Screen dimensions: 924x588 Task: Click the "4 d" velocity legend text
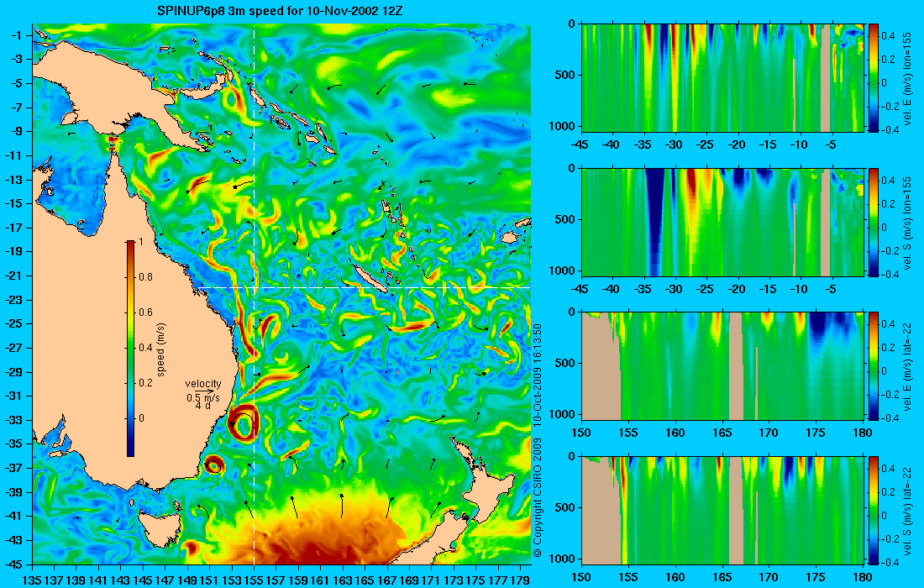pos(202,406)
